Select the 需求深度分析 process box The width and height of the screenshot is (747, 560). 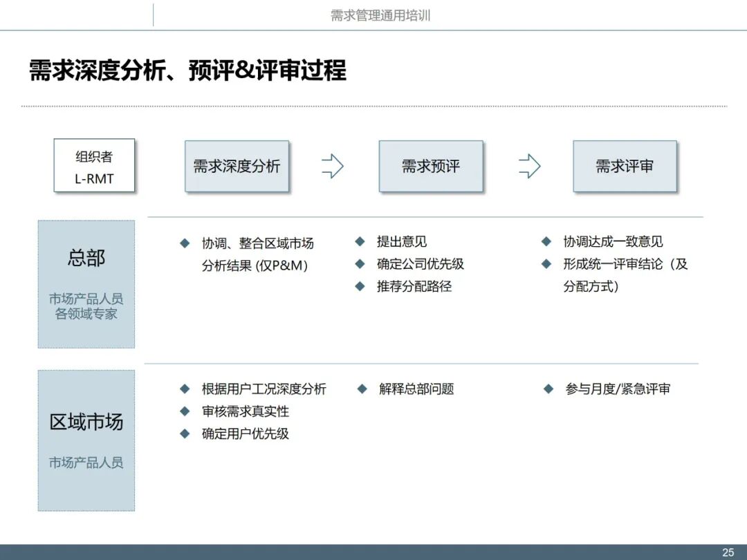237,166
